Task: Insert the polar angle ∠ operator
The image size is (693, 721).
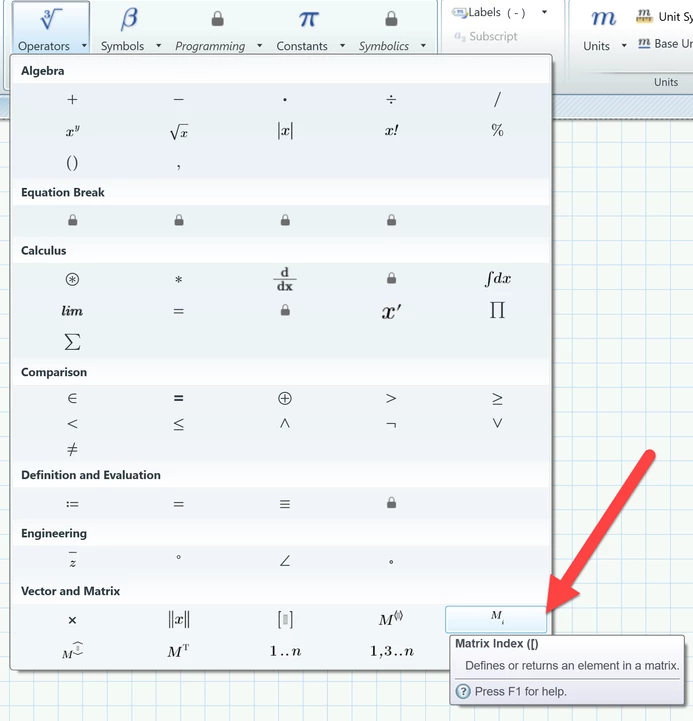Action: pos(285,561)
